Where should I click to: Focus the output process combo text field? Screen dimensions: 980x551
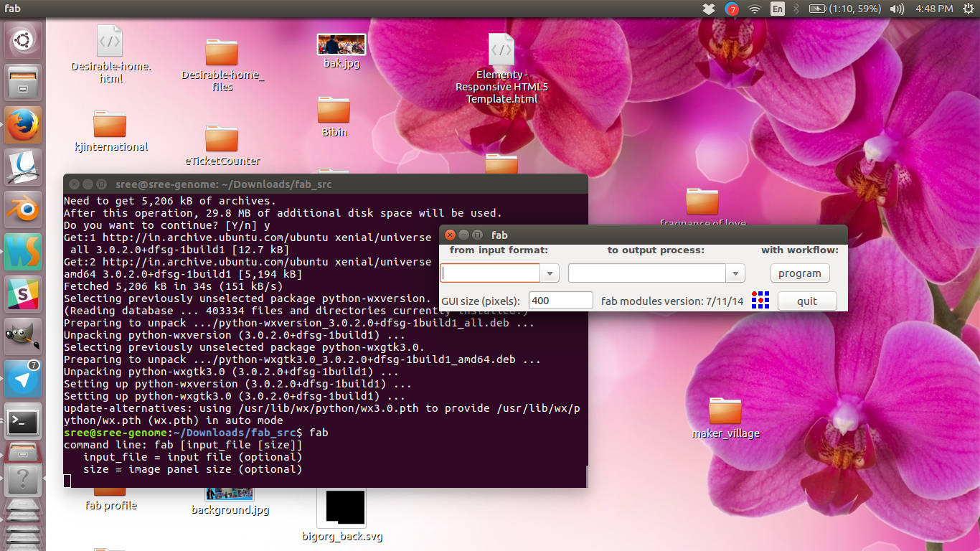coord(647,273)
